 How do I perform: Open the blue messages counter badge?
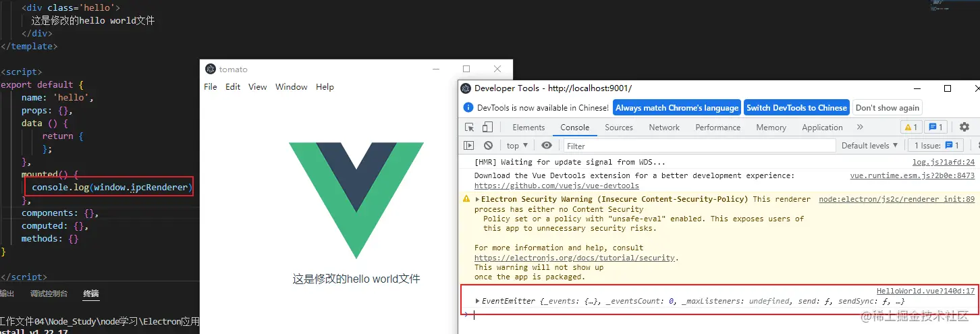pos(935,127)
